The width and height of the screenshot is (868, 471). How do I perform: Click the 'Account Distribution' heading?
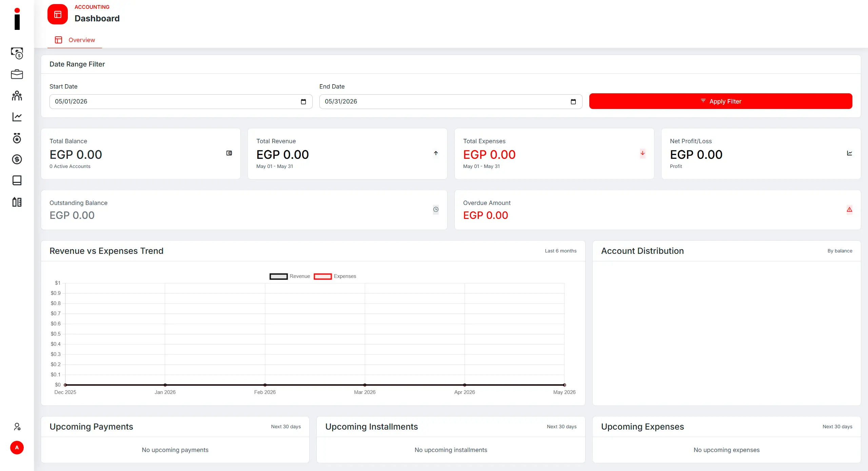pos(643,251)
